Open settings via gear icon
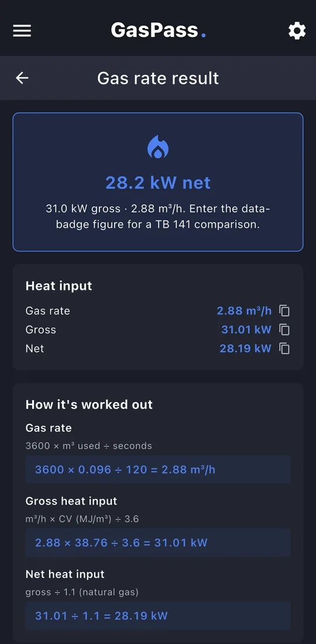316x644 pixels. (297, 31)
